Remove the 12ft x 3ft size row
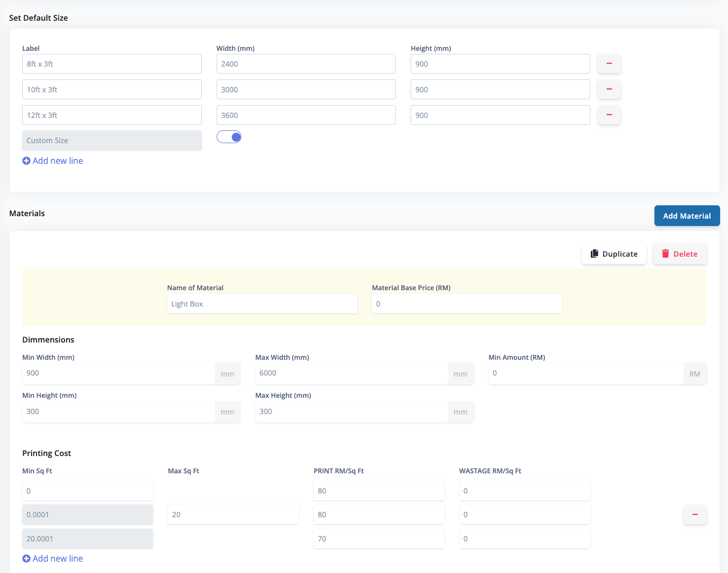Image resolution: width=728 pixels, height=573 pixels. click(609, 115)
